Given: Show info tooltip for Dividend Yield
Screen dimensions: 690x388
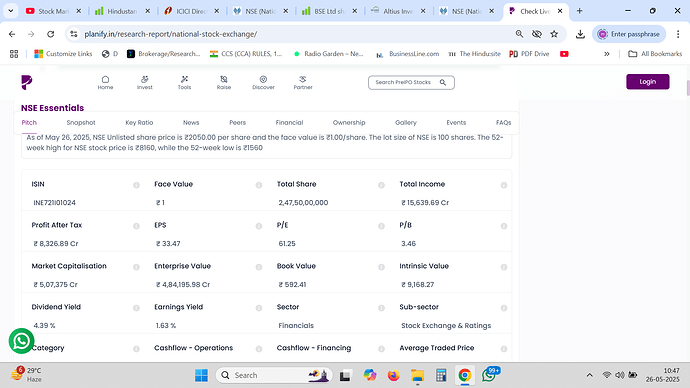Looking at the screenshot, I should (x=136, y=308).
